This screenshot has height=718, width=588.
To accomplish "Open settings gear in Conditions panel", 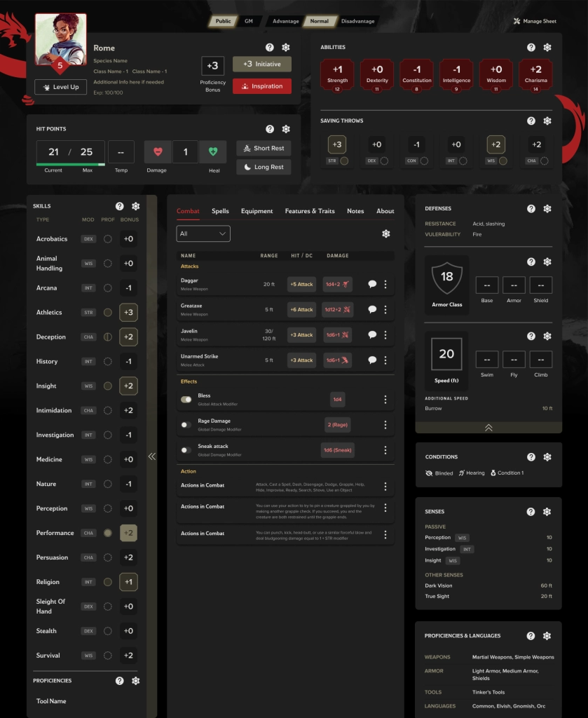I will pos(547,457).
